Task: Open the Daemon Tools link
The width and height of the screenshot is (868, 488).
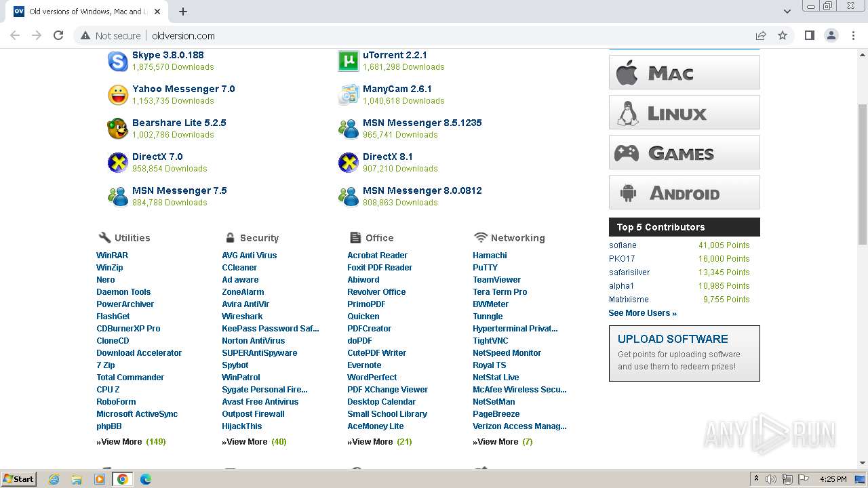Action: 123,292
